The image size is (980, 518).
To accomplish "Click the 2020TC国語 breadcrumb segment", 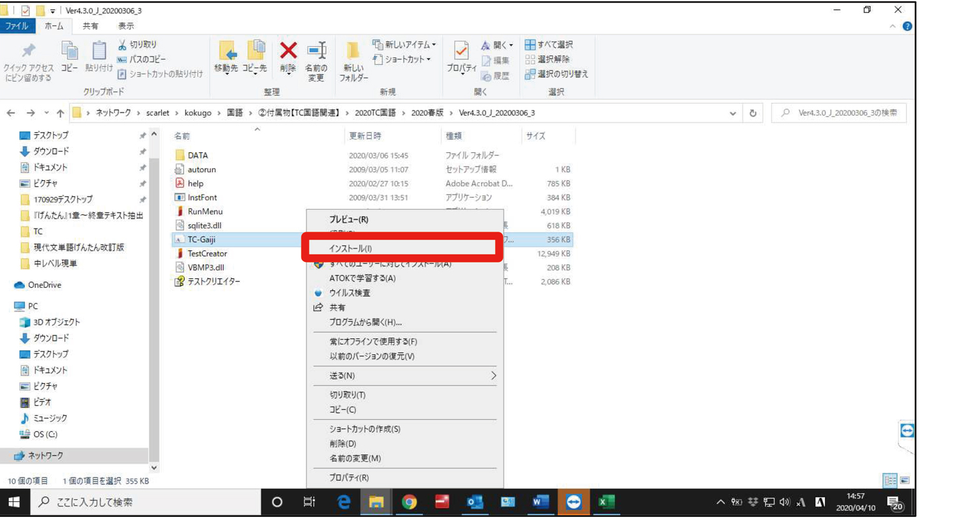I will 375,113.
